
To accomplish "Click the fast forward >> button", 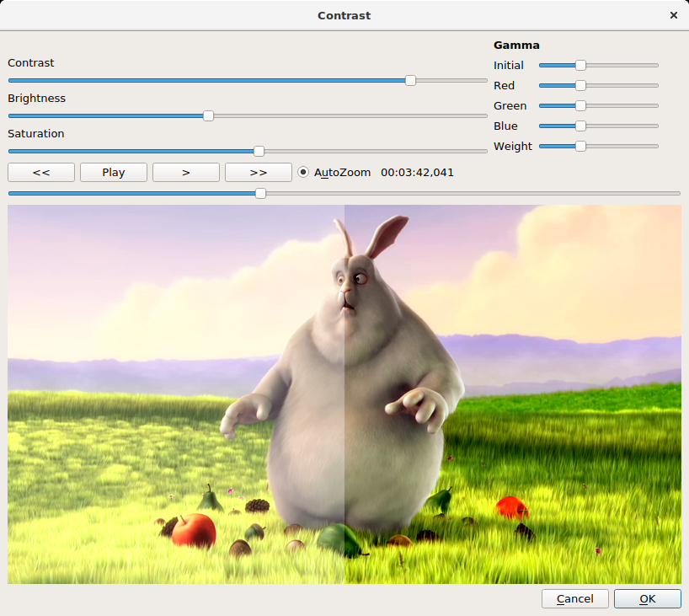I will [x=259, y=172].
